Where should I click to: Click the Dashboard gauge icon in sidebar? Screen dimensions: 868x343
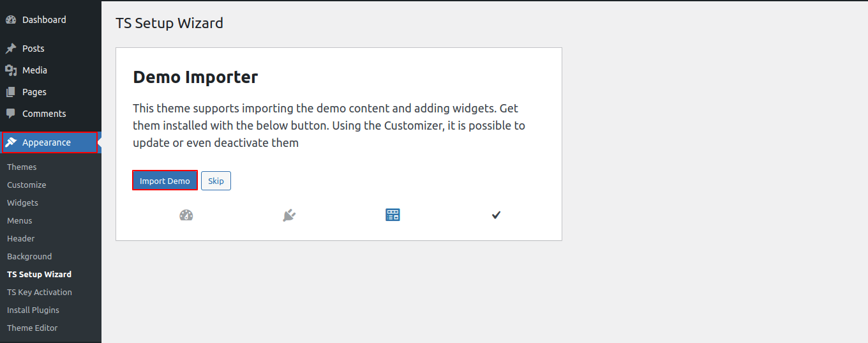[x=11, y=20]
